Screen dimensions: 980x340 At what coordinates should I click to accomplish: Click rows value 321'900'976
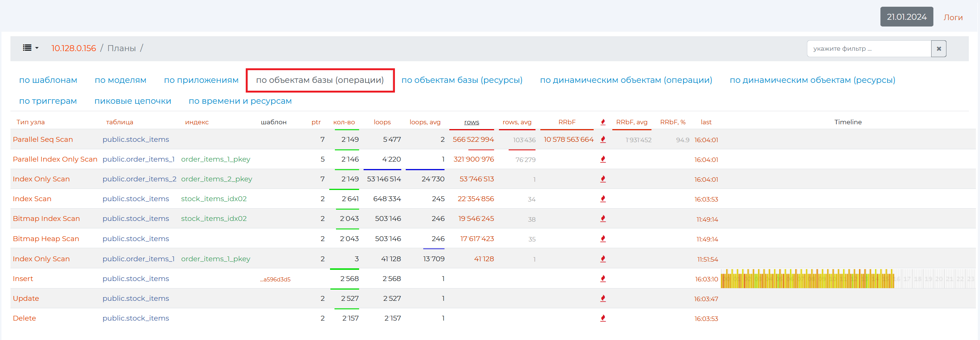pyautogui.click(x=474, y=159)
